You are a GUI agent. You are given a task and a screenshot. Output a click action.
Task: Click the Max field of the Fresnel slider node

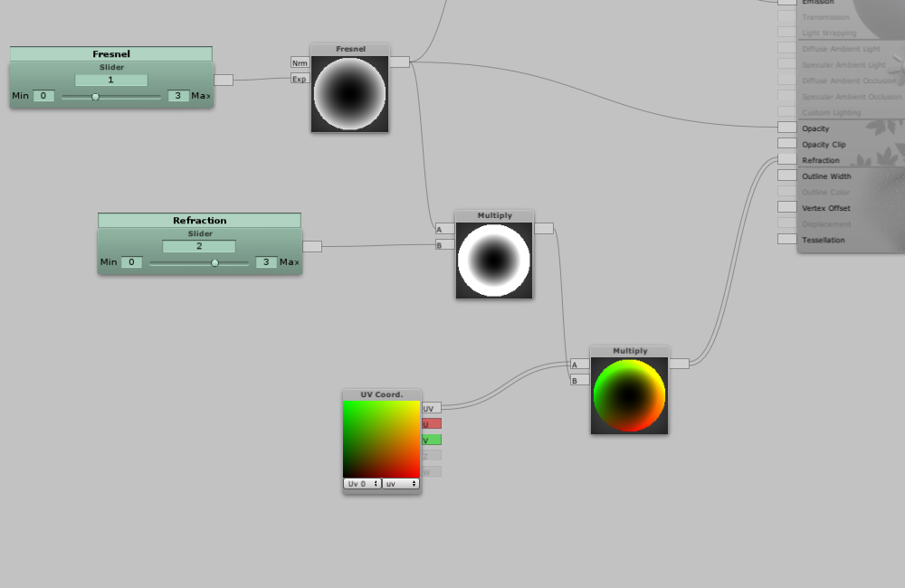tap(178, 96)
